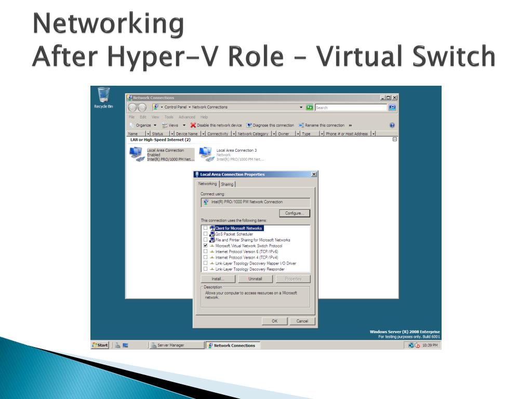Click the tray icon beside the clock
The image size is (532, 399).
[417, 345]
